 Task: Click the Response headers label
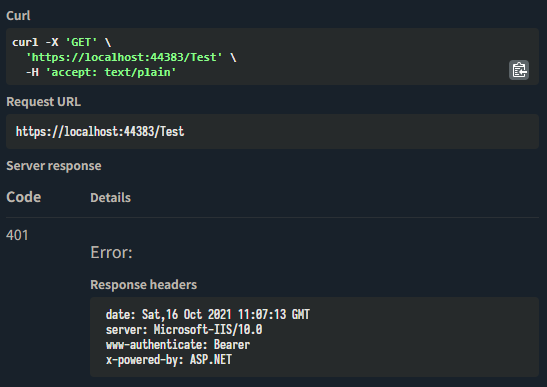pos(144,285)
